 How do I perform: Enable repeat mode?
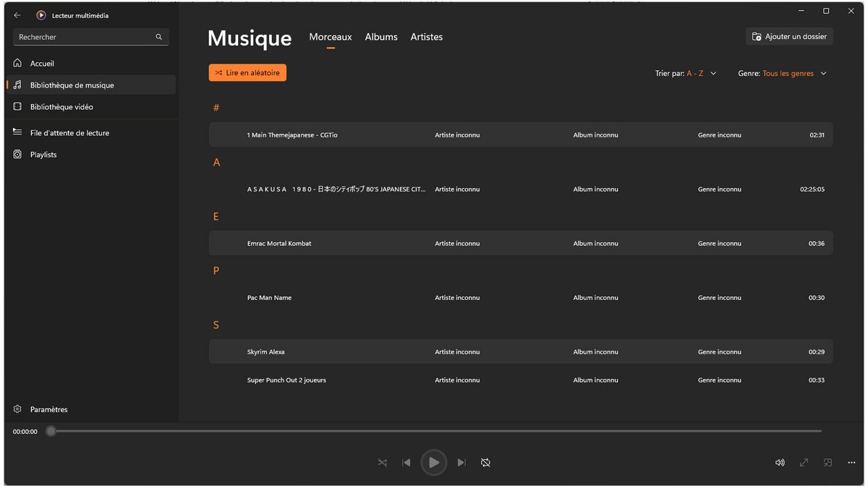pos(485,462)
